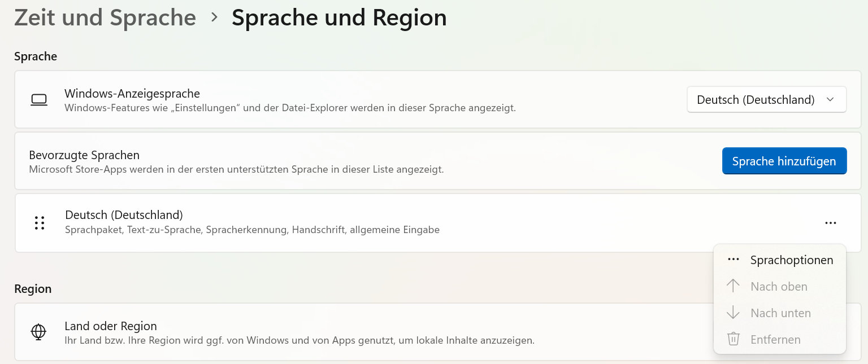868x364 pixels.
Task: Click the laptop icon beside Windows-Anzeigesprache
Action: (x=38, y=100)
